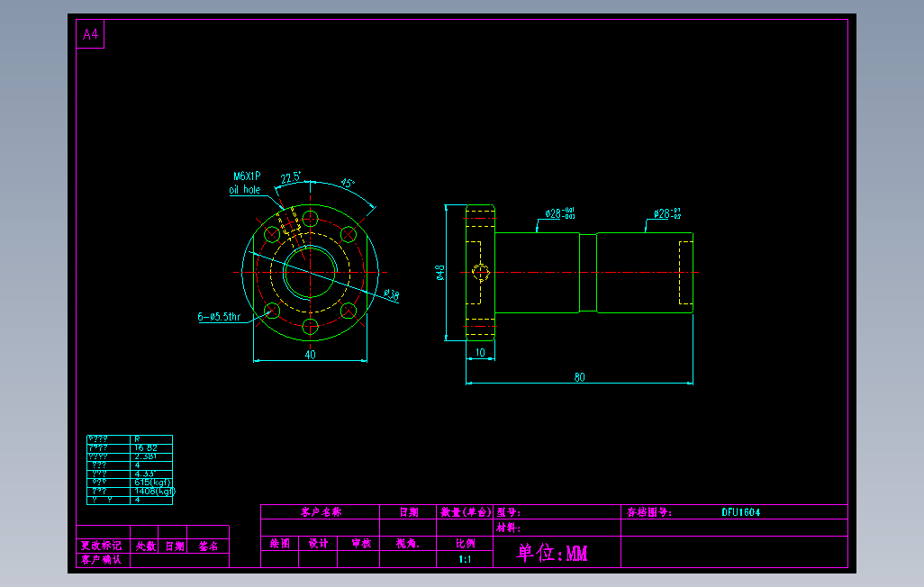924x587 pixels.
Task: Click the 视角. title block cell
Action: [x=408, y=544]
